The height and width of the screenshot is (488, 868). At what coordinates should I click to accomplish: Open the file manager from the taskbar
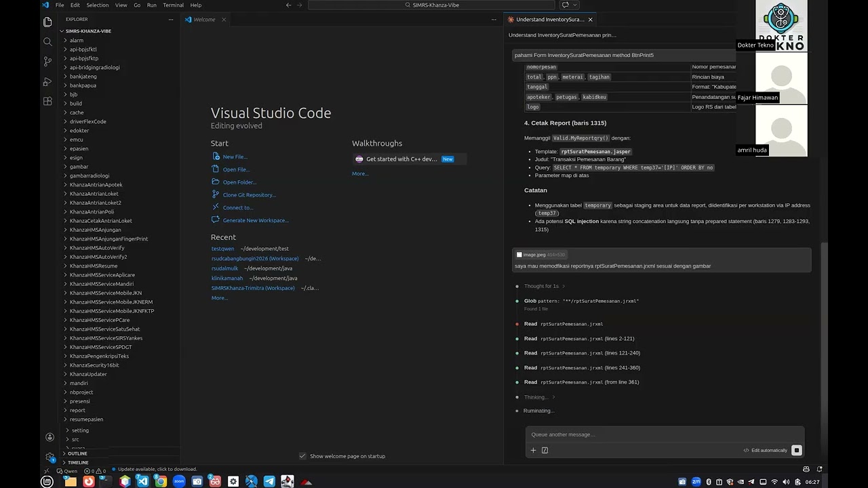(x=71, y=481)
